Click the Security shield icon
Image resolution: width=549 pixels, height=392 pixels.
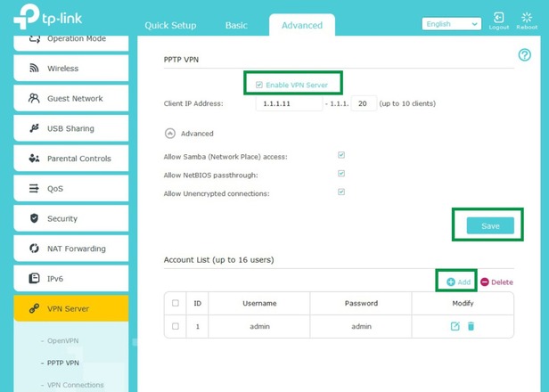(x=34, y=218)
